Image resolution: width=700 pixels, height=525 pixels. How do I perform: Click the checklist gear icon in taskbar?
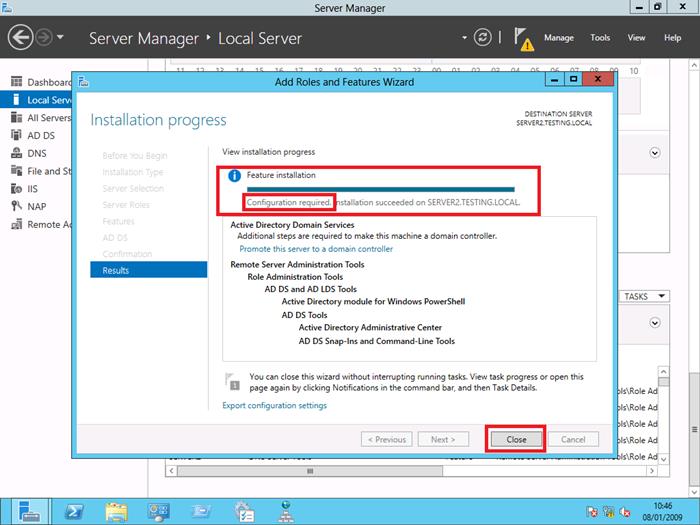point(244,512)
